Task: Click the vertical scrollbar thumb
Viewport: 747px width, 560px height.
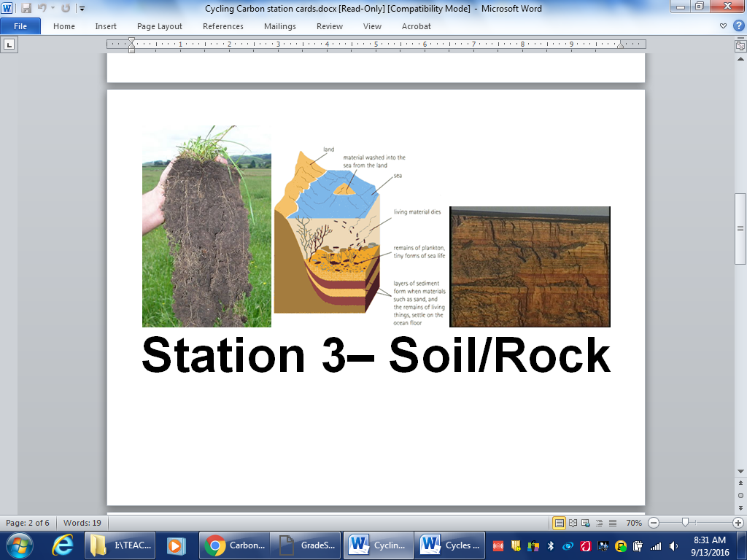Action: (x=740, y=228)
